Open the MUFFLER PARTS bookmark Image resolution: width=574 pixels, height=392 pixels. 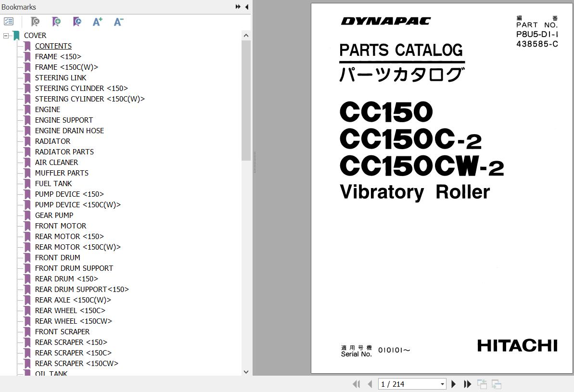coord(62,173)
